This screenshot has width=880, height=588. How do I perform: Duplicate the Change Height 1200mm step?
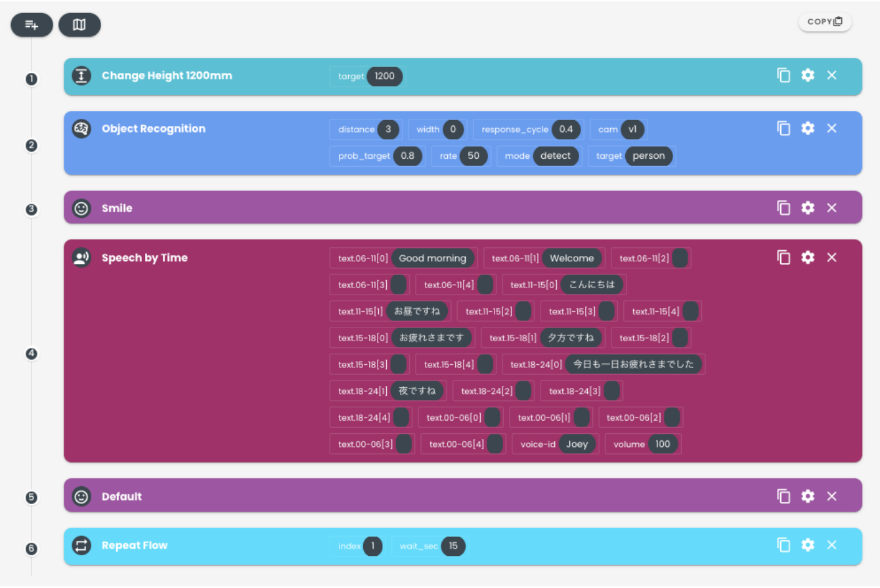click(x=783, y=75)
